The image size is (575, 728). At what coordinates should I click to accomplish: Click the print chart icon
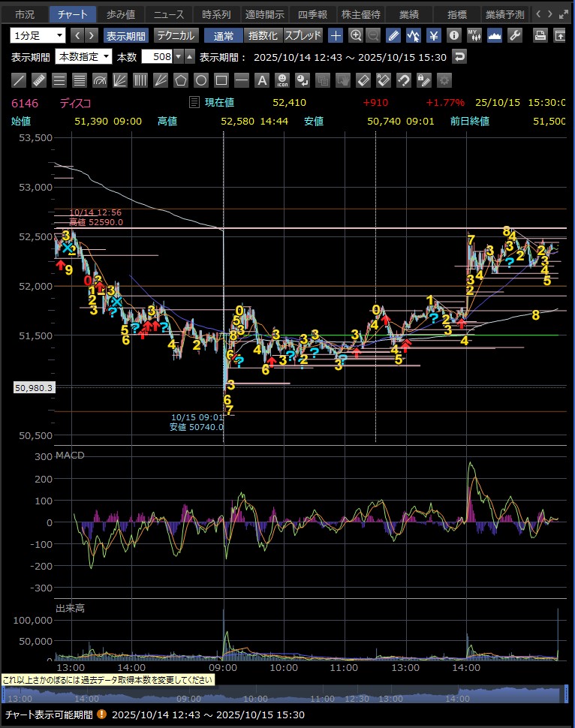click(x=540, y=35)
